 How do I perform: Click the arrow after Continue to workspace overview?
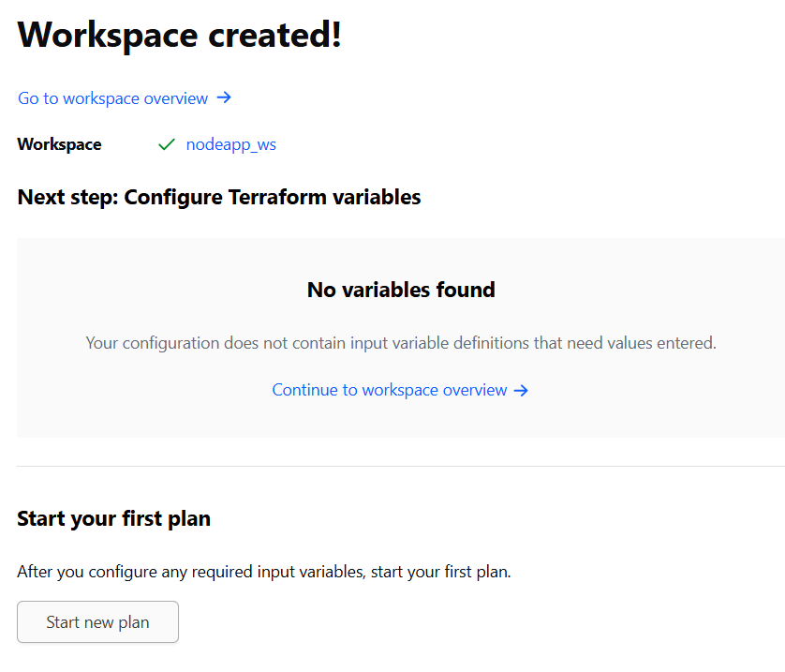[x=522, y=390]
